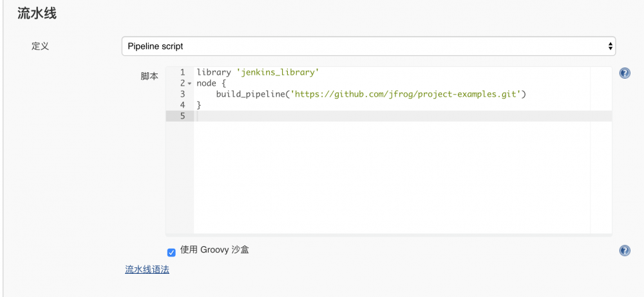
Task: Click line number 1 in the gutter
Action: [x=182, y=72]
